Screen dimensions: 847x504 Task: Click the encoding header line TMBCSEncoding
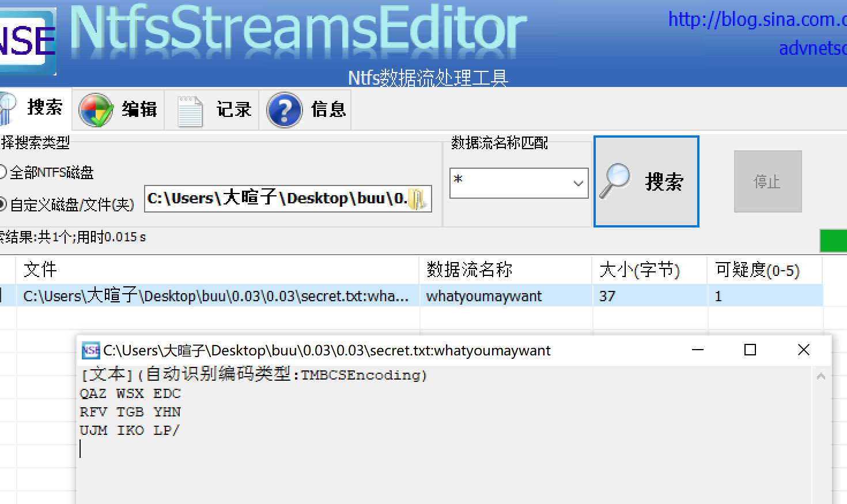pyautogui.click(x=254, y=375)
